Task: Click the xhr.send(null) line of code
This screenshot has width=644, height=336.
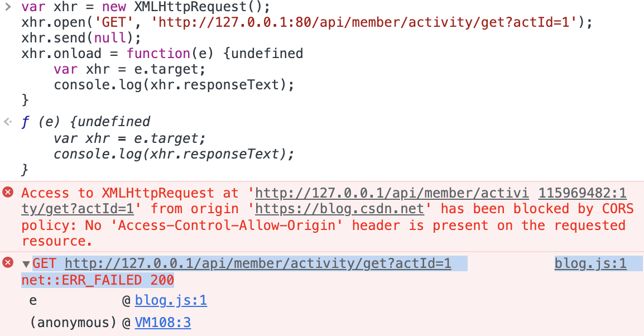Action: [81, 38]
